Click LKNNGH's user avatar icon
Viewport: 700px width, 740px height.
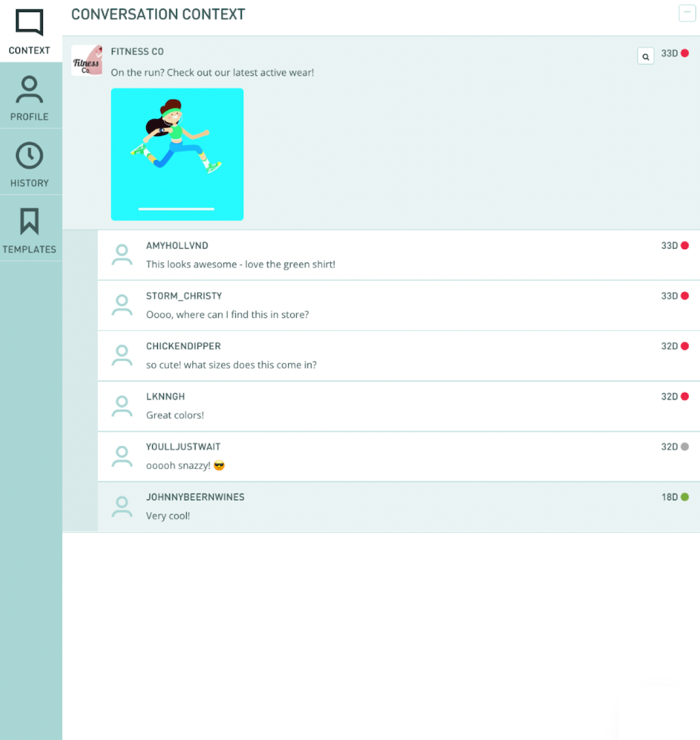coord(122,406)
